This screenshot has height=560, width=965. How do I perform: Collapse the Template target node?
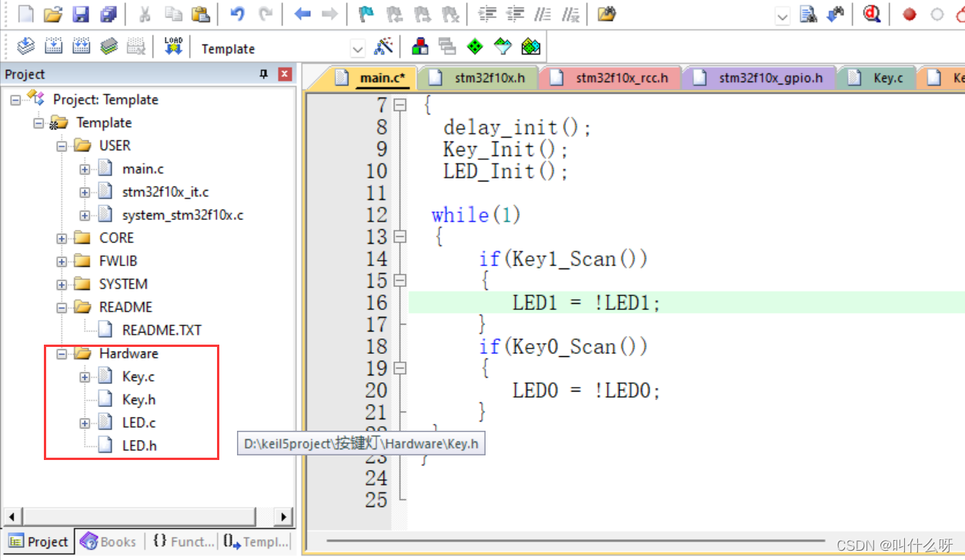coord(38,122)
